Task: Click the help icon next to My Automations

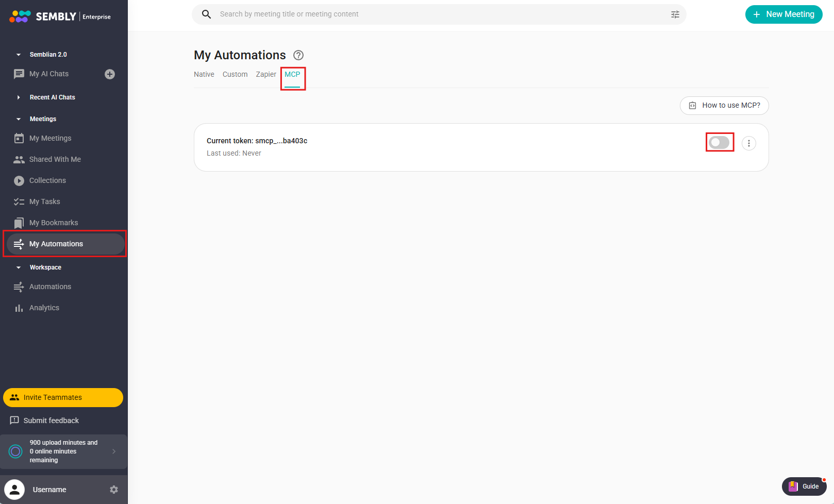Action: point(298,55)
